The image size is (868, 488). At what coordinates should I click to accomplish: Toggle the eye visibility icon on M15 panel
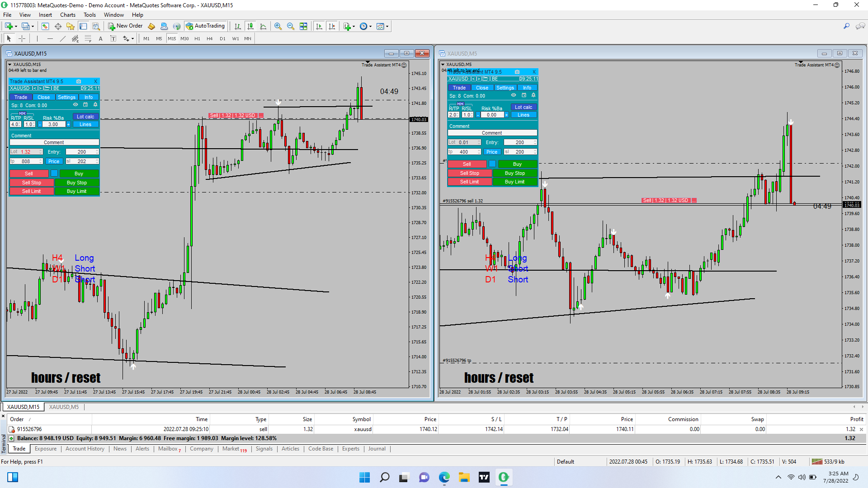[75, 105]
